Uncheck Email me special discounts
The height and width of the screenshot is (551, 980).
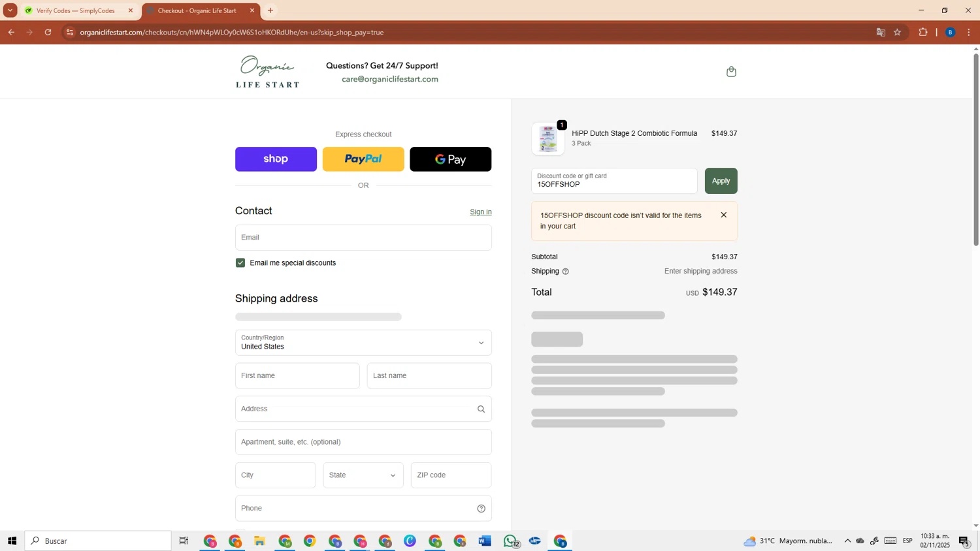(240, 262)
